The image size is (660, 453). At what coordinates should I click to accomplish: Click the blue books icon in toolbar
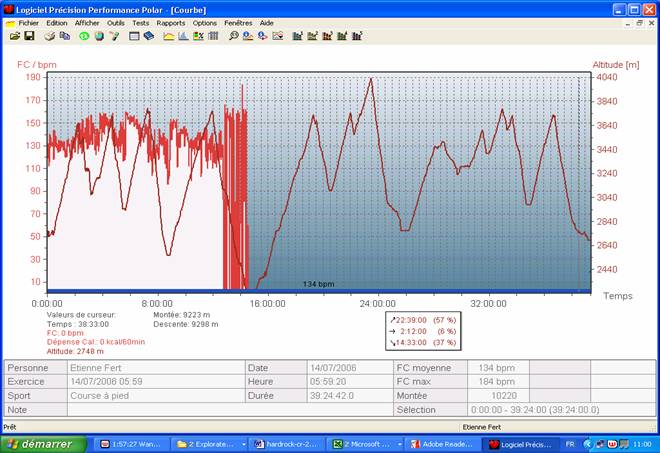[149, 36]
